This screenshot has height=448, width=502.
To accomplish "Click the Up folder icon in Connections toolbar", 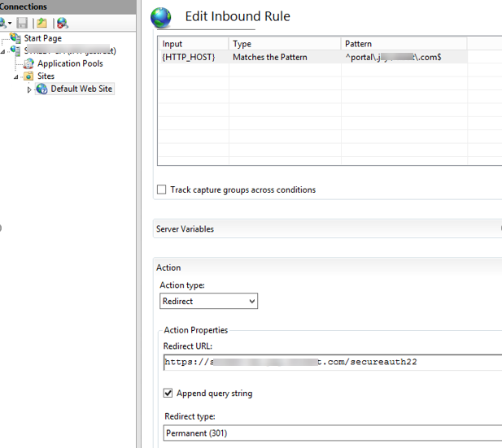I will 41,23.
